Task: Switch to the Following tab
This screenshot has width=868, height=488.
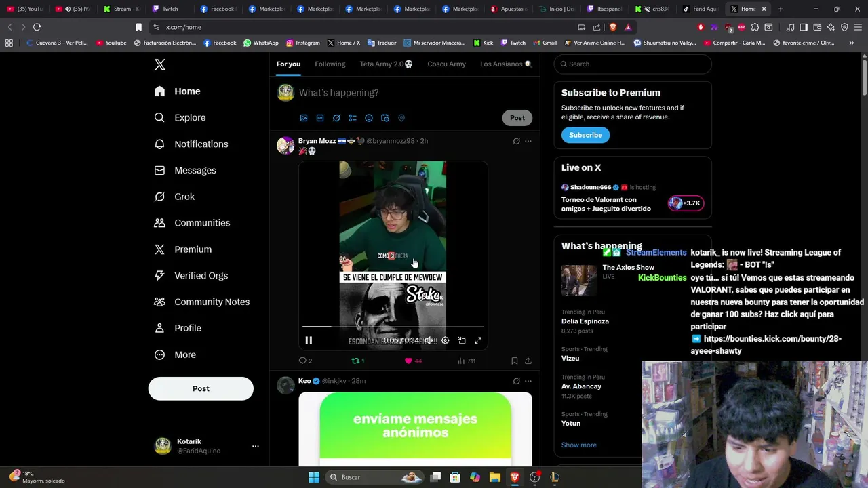Action: pyautogui.click(x=330, y=64)
